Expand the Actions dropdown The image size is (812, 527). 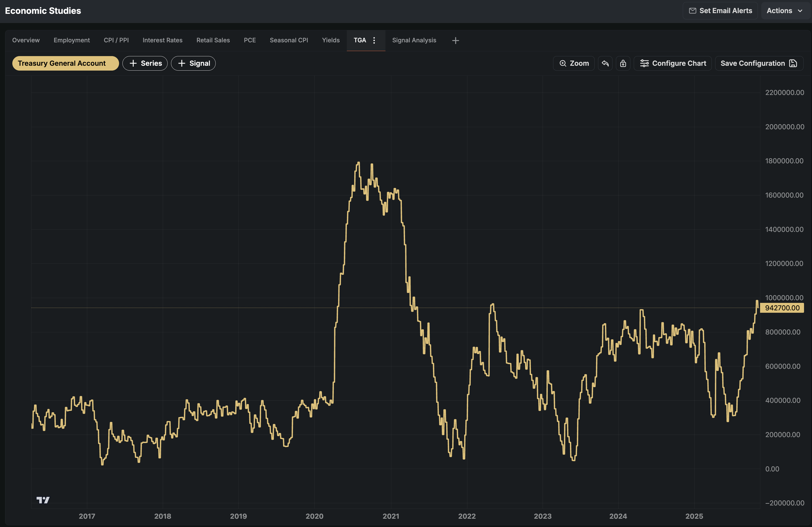coord(784,11)
